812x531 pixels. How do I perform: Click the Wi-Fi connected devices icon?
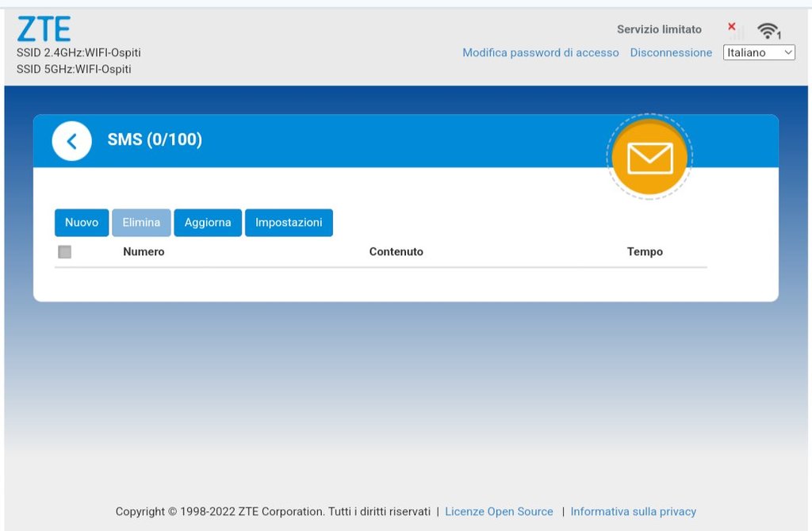pos(768,31)
